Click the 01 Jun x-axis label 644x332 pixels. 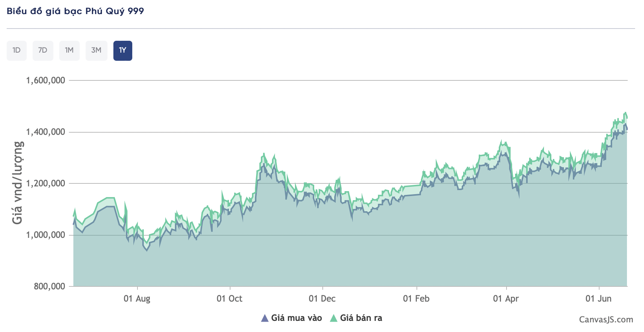pos(598,299)
